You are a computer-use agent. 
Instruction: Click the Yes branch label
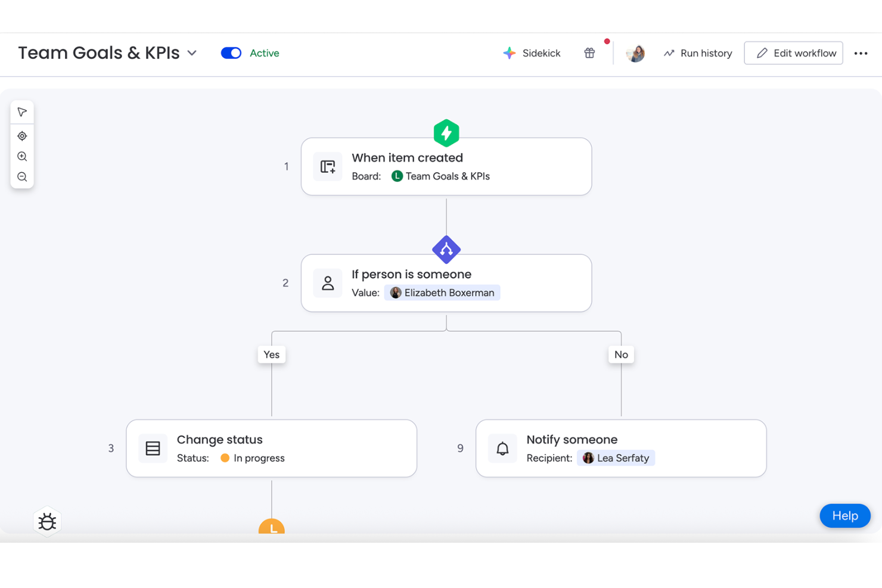coord(271,354)
